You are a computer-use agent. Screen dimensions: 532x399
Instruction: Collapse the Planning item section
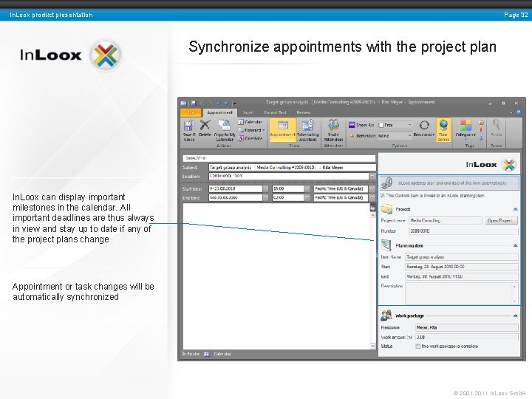coord(515,245)
